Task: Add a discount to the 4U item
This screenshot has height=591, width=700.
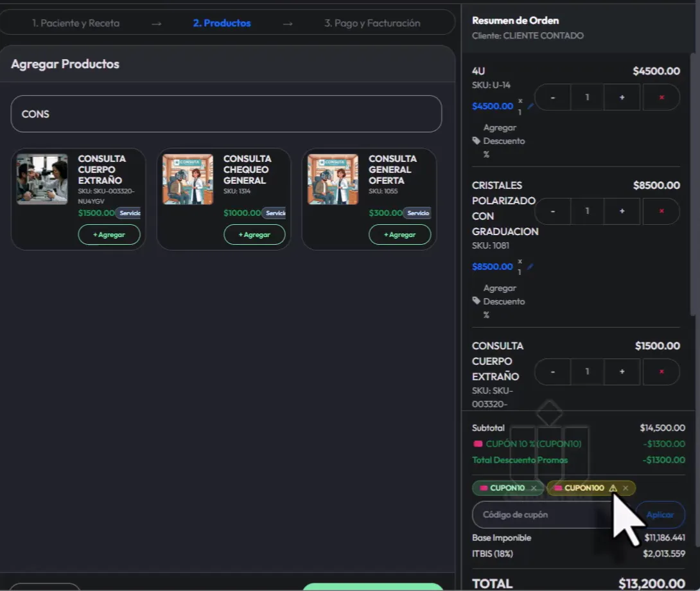Action: point(499,141)
